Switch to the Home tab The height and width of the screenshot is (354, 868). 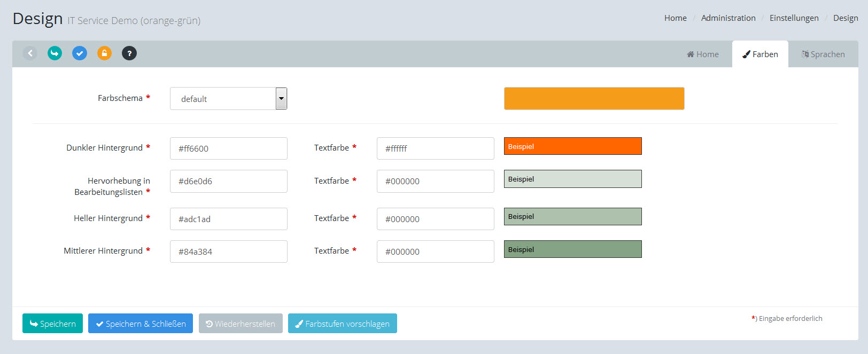click(703, 54)
